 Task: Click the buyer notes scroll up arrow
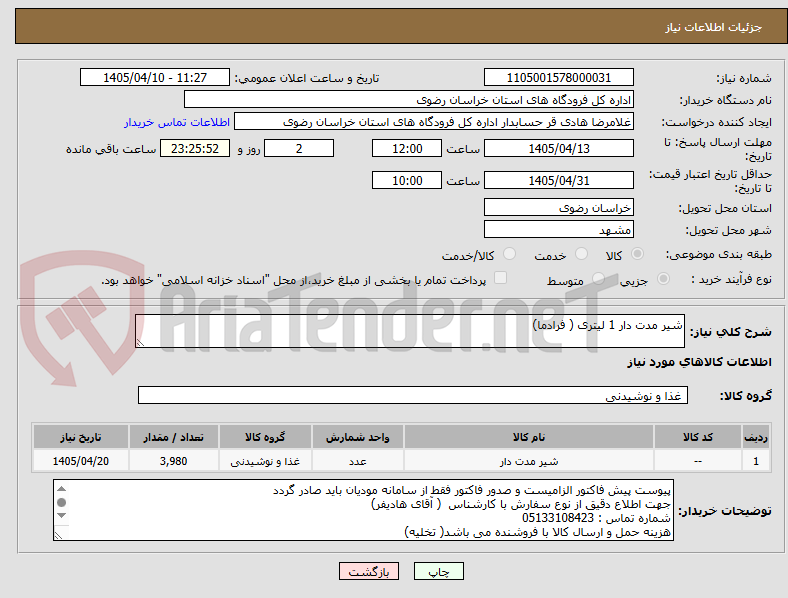point(61,489)
